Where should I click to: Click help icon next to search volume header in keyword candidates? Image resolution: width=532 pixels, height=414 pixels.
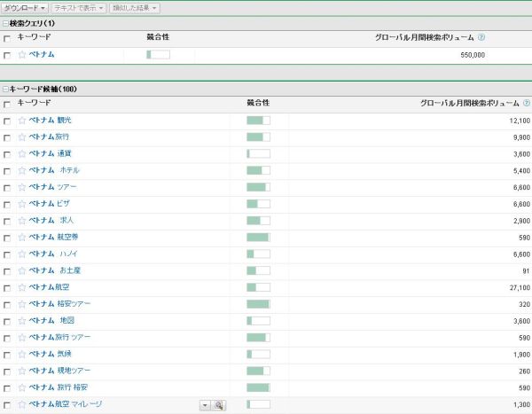click(527, 104)
